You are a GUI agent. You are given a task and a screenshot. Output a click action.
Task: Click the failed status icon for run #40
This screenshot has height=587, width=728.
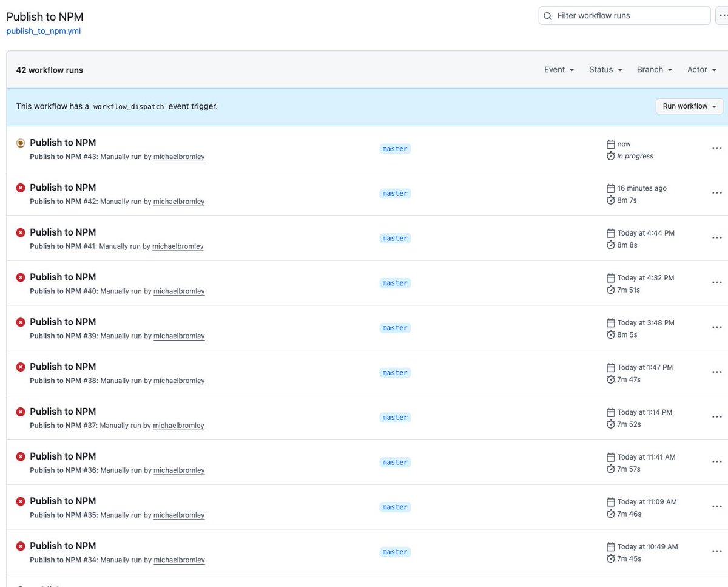[x=21, y=277]
